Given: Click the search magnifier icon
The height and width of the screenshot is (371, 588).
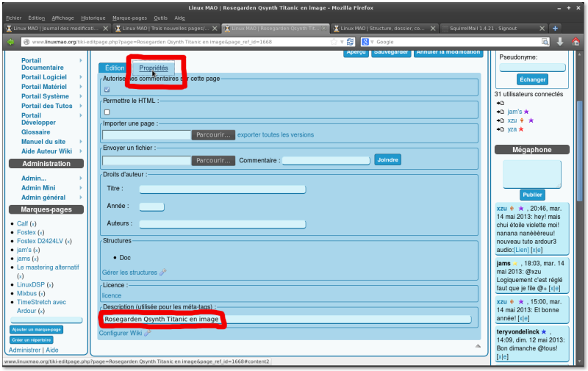Looking at the screenshot, I should tap(545, 42).
